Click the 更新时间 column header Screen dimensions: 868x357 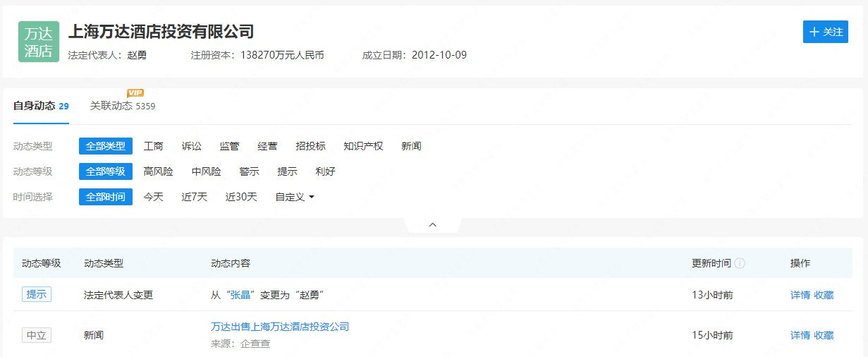[x=711, y=263]
